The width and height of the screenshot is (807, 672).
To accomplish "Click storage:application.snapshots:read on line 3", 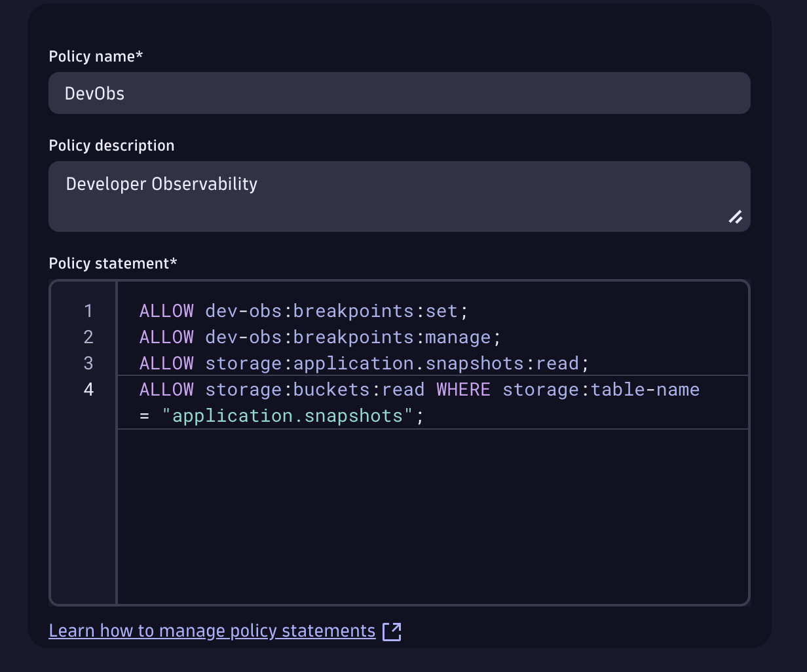I will click(396, 364).
